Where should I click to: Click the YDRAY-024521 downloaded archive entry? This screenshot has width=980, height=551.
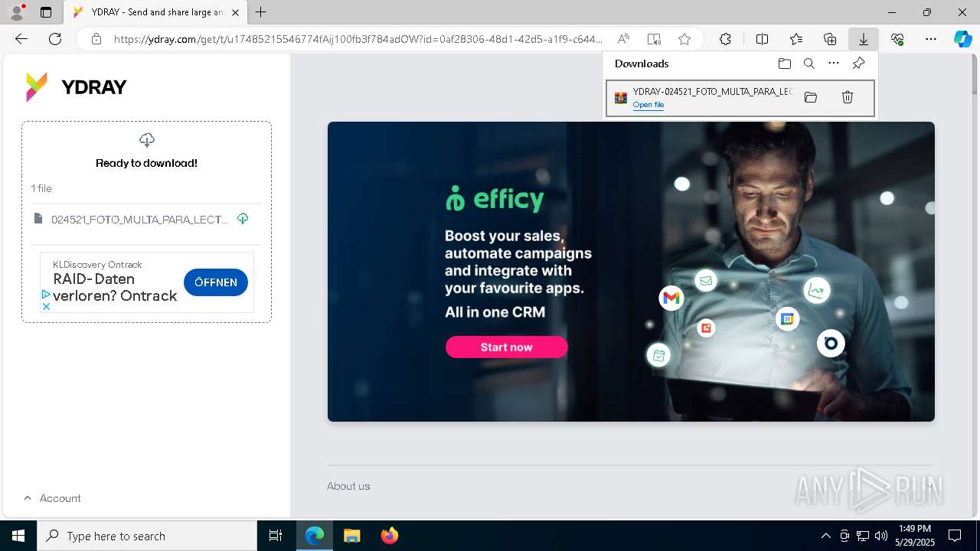(x=740, y=98)
